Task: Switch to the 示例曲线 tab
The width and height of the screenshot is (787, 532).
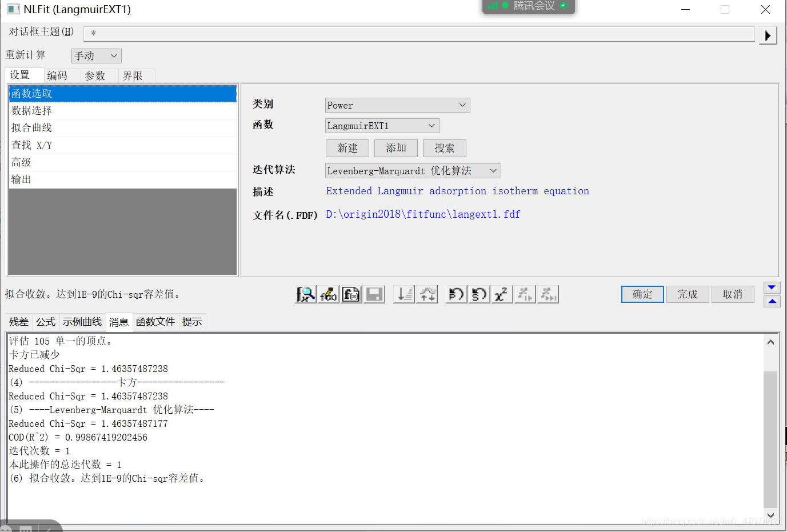Action: click(82, 322)
